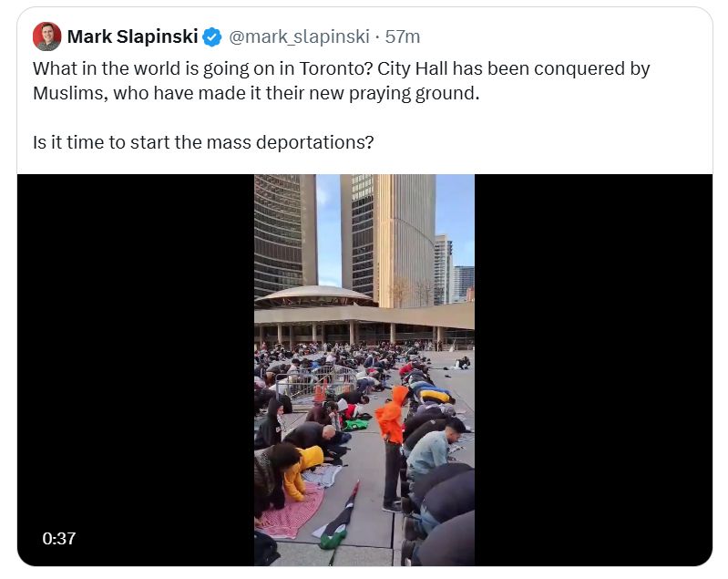
Task: Click the right black letterbox area
Action: click(x=593, y=370)
